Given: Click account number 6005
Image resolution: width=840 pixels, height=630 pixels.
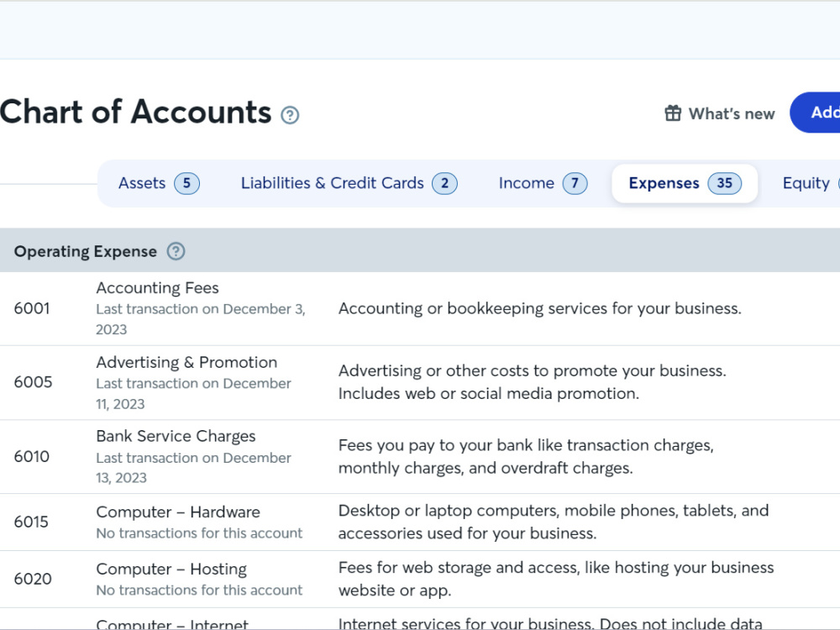Looking at the screenshot, I should pyautogui.click(x=34, y=382).
